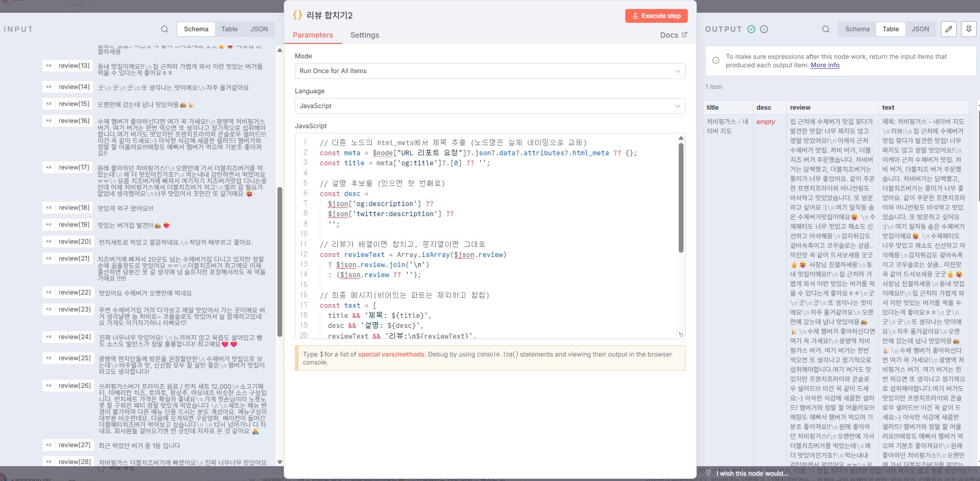The width and height of the screenshot is (980, 481).
Task: Click the info icon next to OUTPUT
Action: (x=764, y=29)
